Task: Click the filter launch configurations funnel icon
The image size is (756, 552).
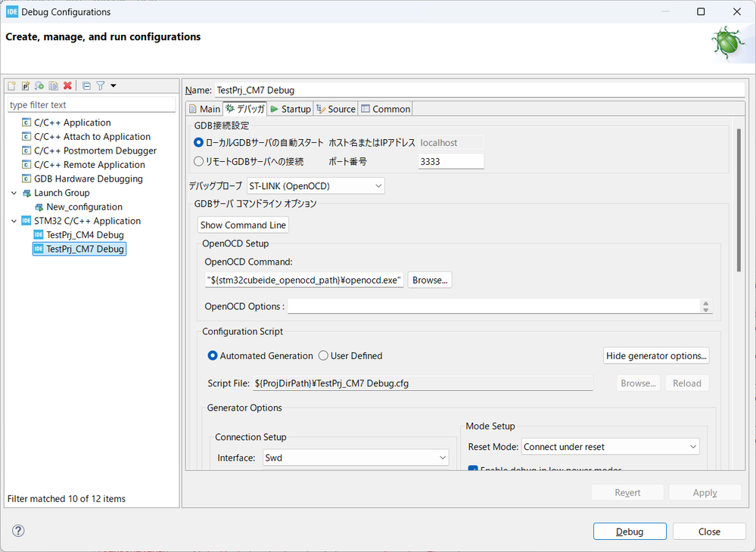Action: click(x=100, y=86)
